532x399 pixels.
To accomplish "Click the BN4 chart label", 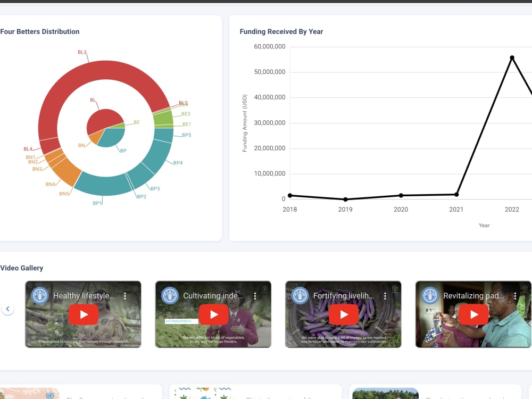I will (50, 184).
